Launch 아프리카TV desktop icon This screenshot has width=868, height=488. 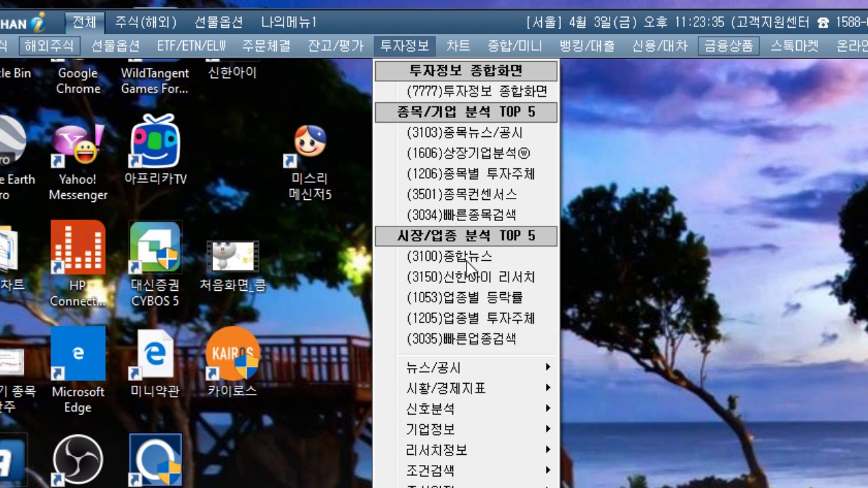155,150
